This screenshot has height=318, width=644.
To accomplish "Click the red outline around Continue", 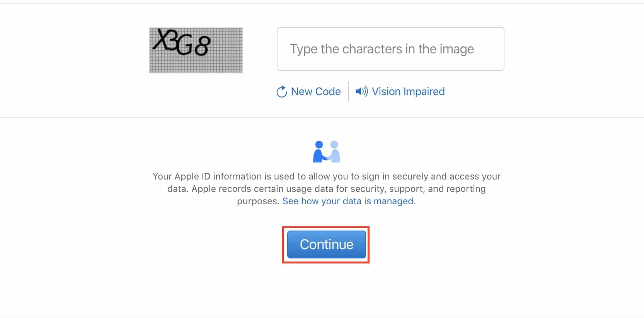I will coord(326,227).
